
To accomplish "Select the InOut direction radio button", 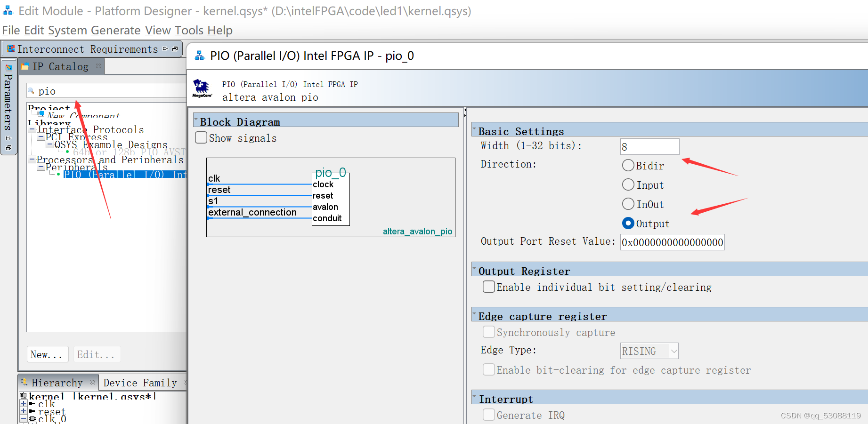I will click(x=628, y=204).
